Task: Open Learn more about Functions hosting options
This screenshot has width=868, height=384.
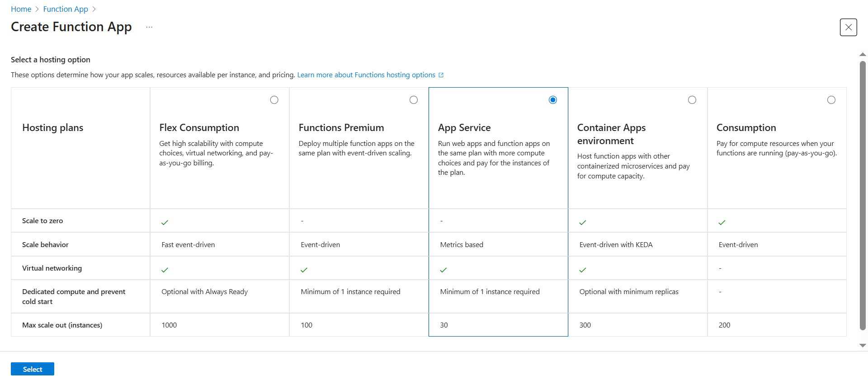Action: (366, 75)
